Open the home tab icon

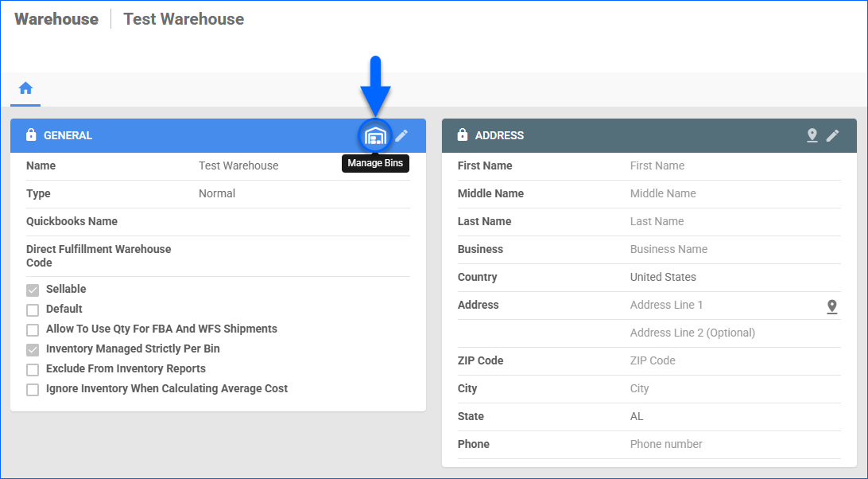(x=25, y=88)
